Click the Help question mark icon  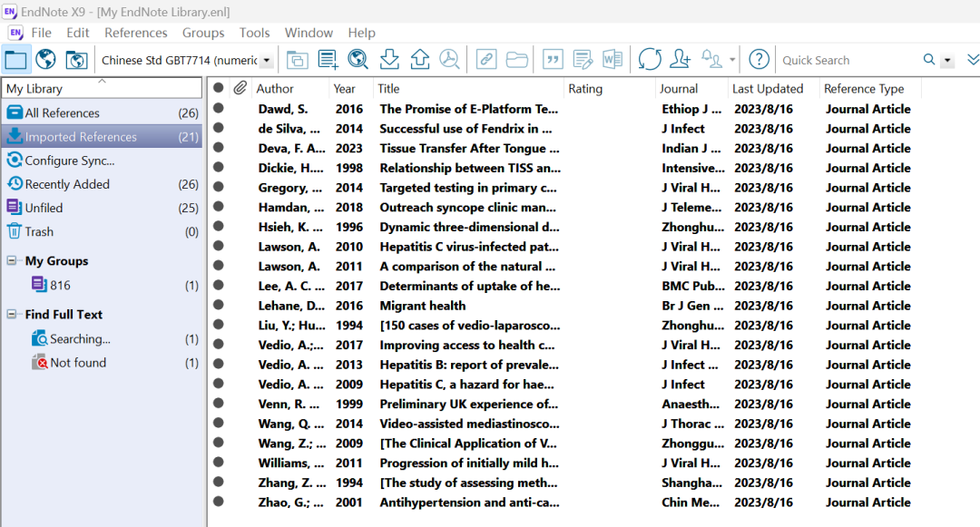(759, 60)
